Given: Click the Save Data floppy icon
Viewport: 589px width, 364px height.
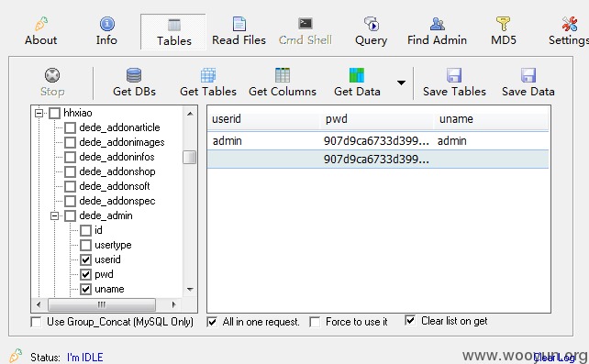Looking at the screenshot, I should point(528,75).
